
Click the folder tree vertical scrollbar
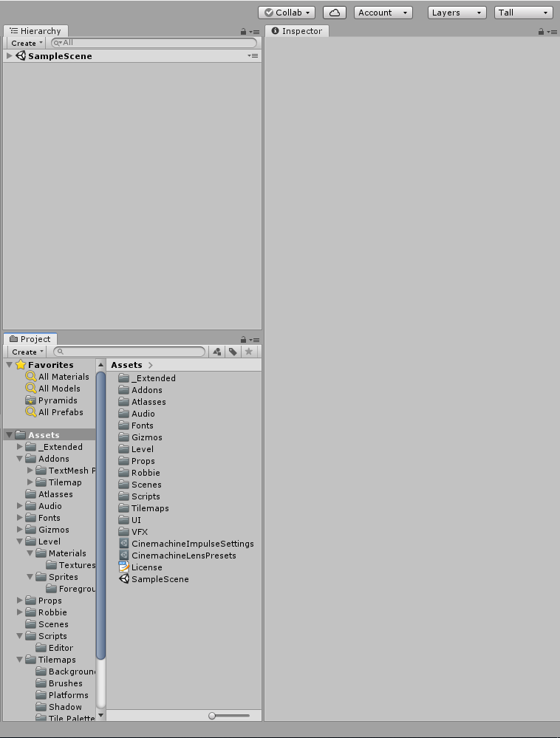click(x=100, y=516)
